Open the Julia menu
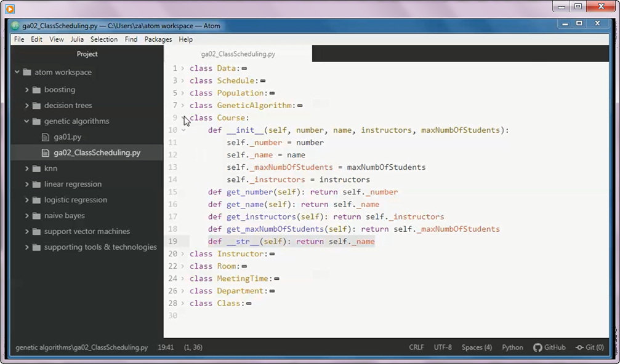 click(x=77, y=39)
